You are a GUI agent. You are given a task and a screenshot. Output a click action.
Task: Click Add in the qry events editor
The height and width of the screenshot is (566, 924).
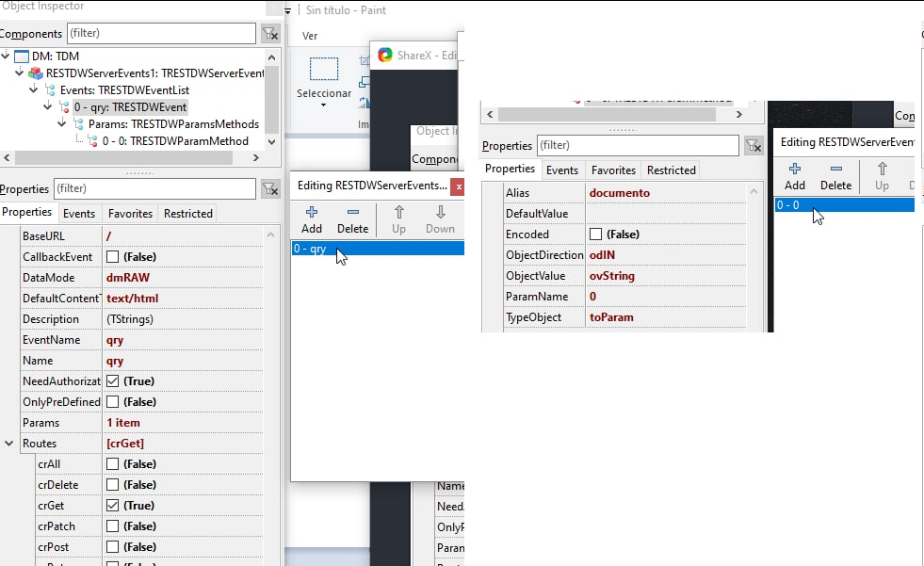point(312,219)
